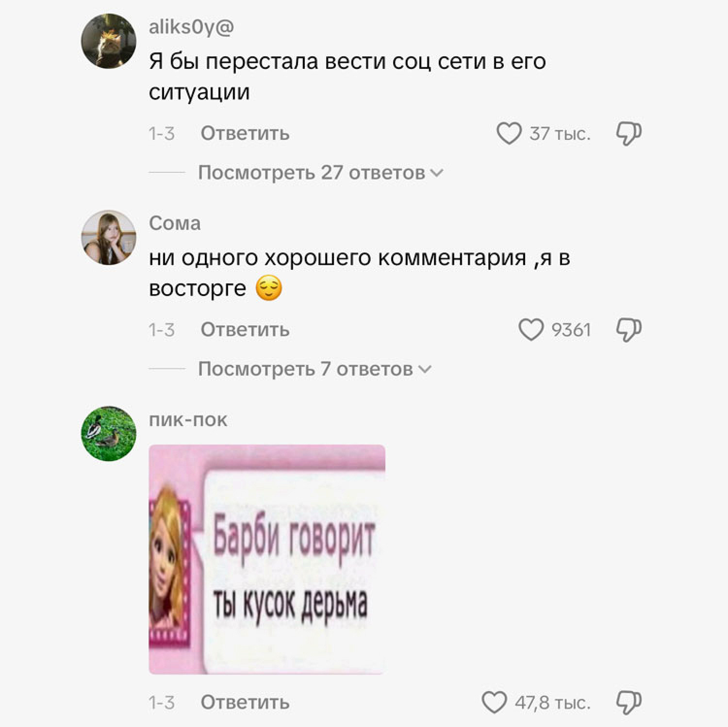Open пик-пок duck avatar

point(109,433)
